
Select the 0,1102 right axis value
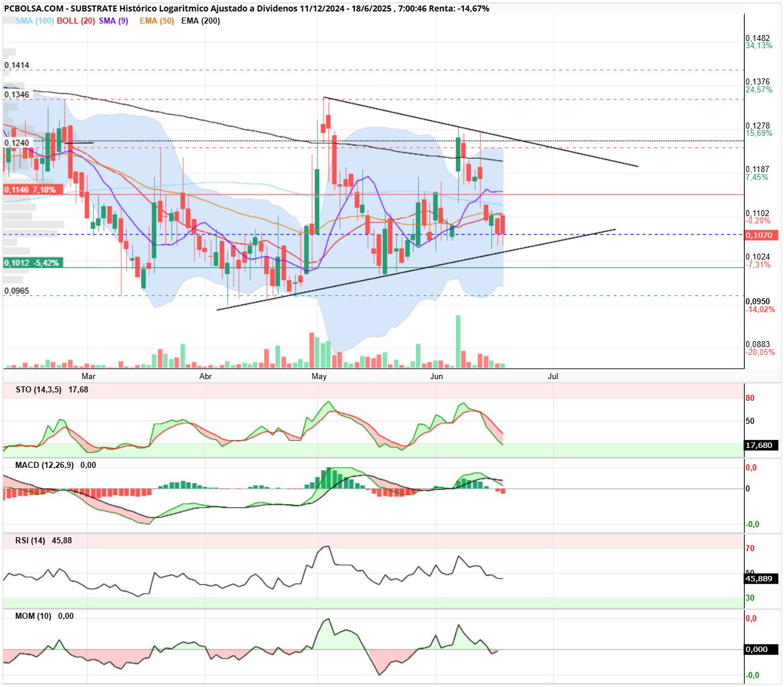[758, 213]
